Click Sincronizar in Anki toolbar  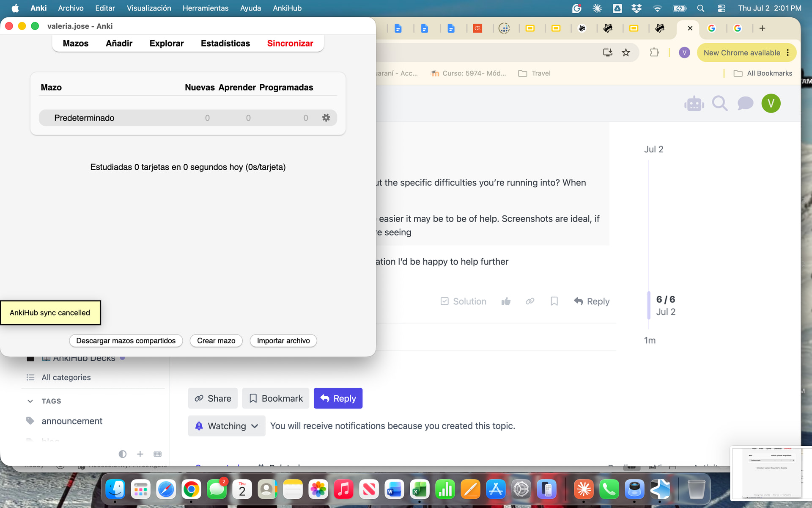(x=290, y=43)
